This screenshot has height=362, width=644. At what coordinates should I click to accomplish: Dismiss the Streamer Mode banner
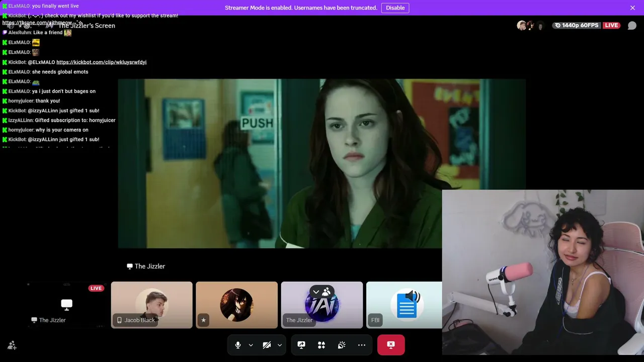point(632,8)
